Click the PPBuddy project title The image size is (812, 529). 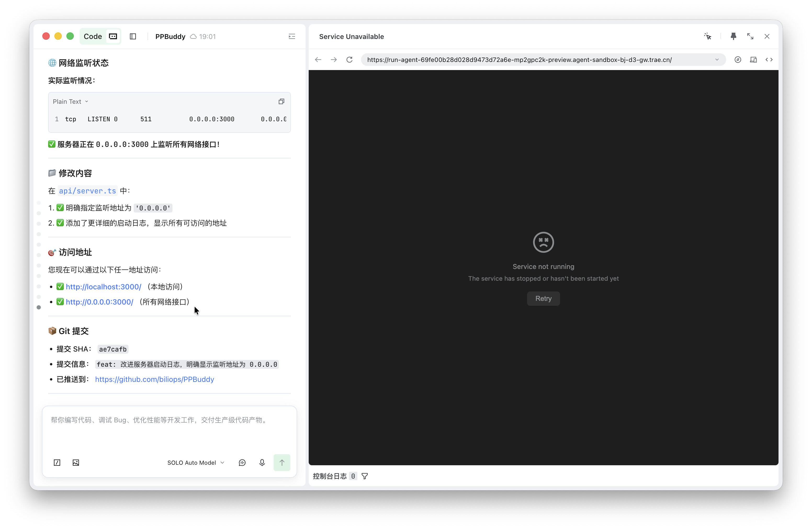click(x=170, y=37)
